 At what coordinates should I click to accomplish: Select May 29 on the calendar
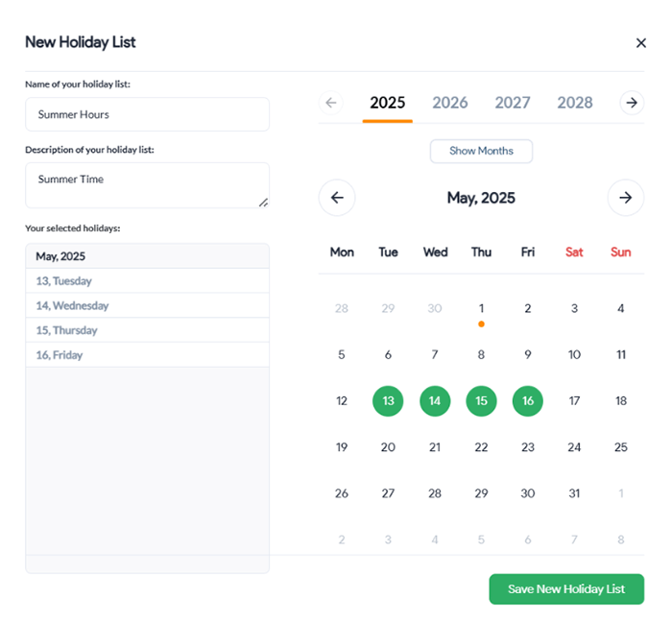coord(481,493)
